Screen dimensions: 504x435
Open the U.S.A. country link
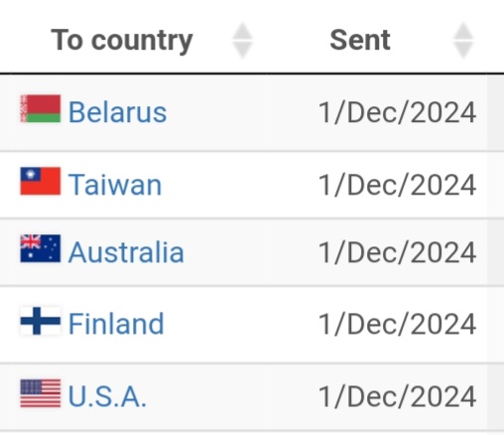point(107,396)
